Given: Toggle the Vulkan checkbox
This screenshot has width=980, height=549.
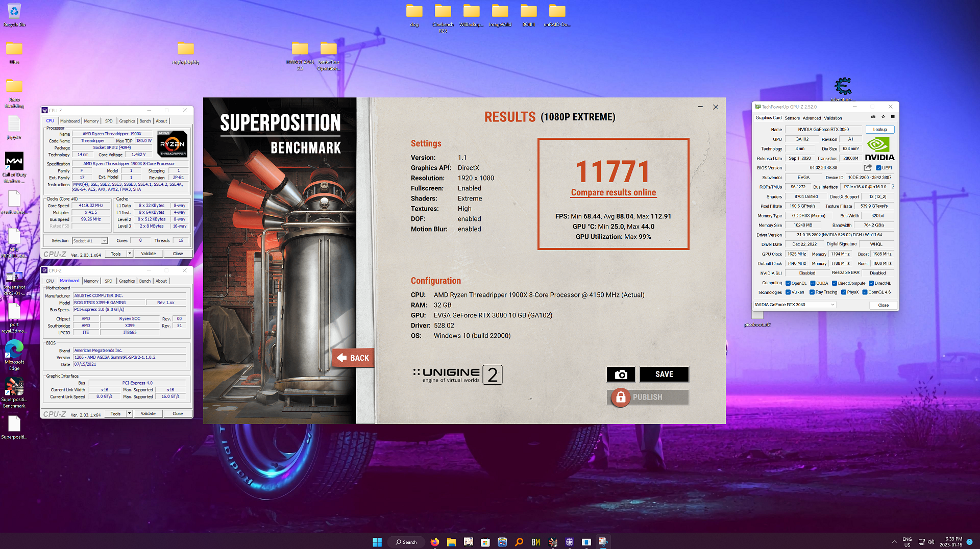Looking at the screenshot, I should pyautogui.click(x=788, y=292).
